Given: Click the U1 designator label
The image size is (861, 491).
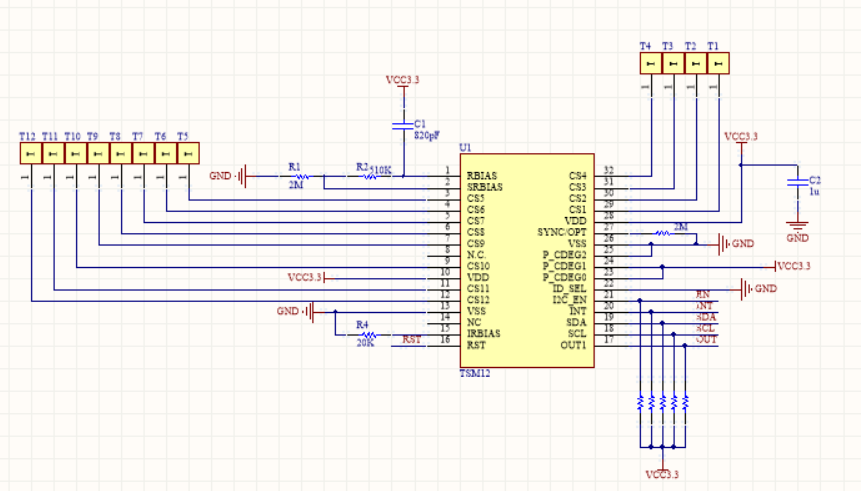Looking at the screenshot, I should pos(465,148).
